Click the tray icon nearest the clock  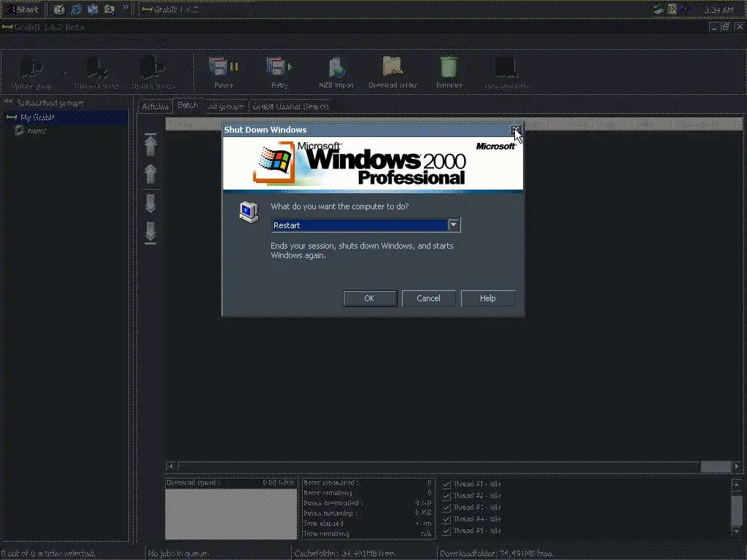coord(686,9)
